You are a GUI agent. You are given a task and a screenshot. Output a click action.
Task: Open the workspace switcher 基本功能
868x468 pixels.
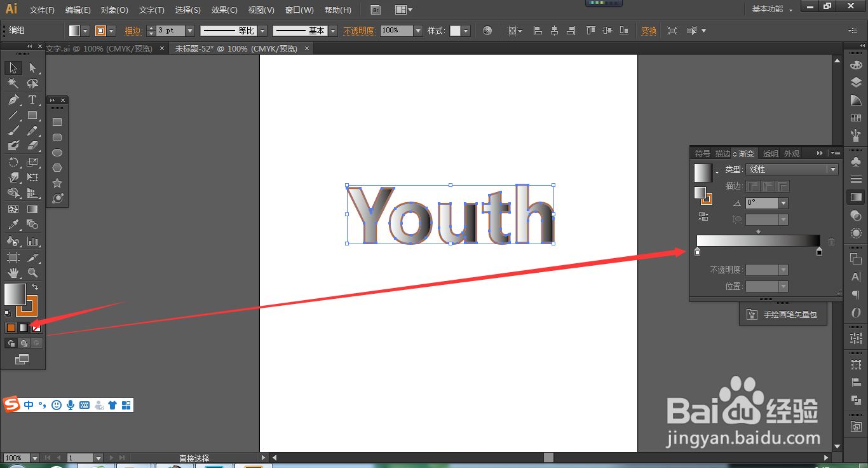(772, 10)
